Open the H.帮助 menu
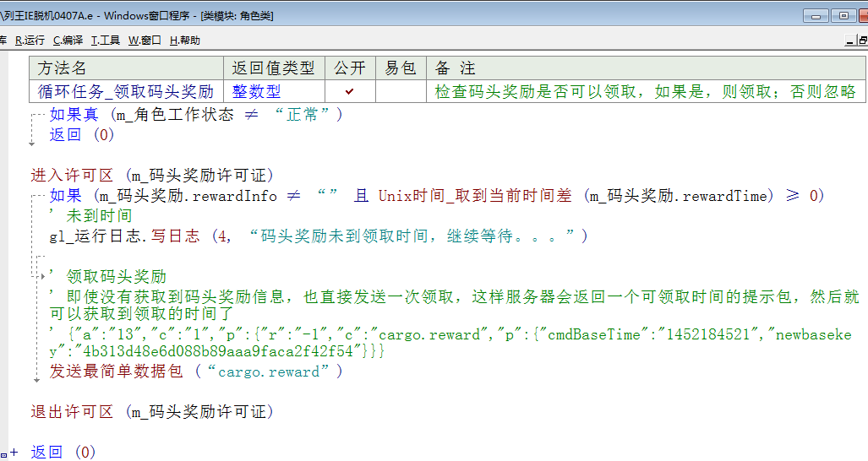Image resolution: width=868 pixels, height=461 pixels. [x=185, y=40]
